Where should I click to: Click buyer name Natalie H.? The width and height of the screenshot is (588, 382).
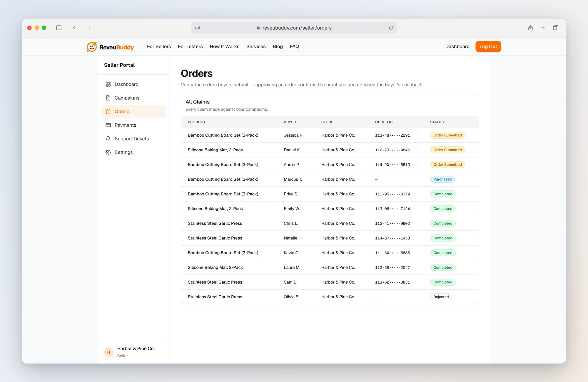click(x=293, y=238)
